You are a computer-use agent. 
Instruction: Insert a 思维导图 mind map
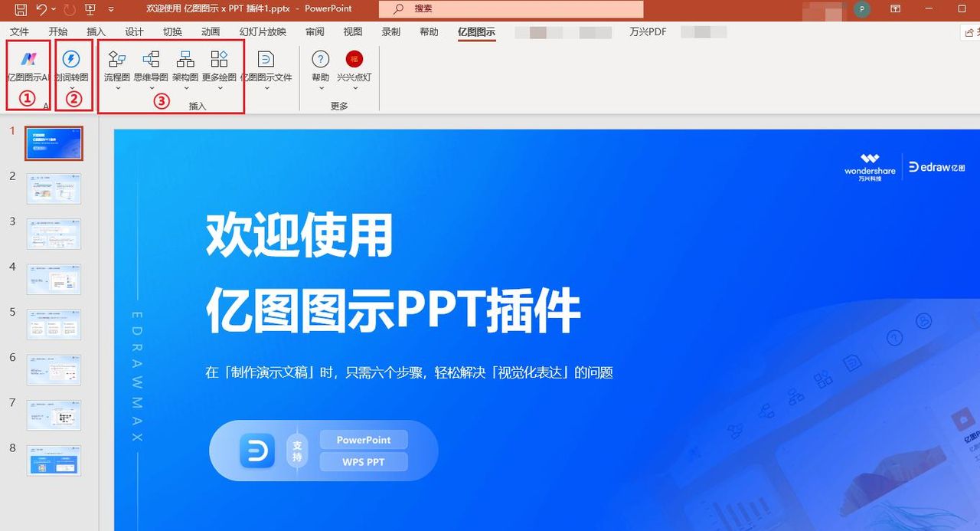[x=151, y=61]
